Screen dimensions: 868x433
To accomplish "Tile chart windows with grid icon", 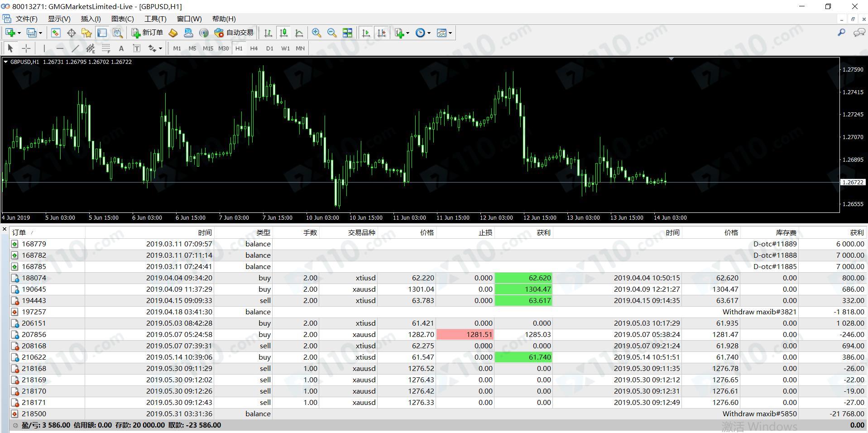I will 347,33.
